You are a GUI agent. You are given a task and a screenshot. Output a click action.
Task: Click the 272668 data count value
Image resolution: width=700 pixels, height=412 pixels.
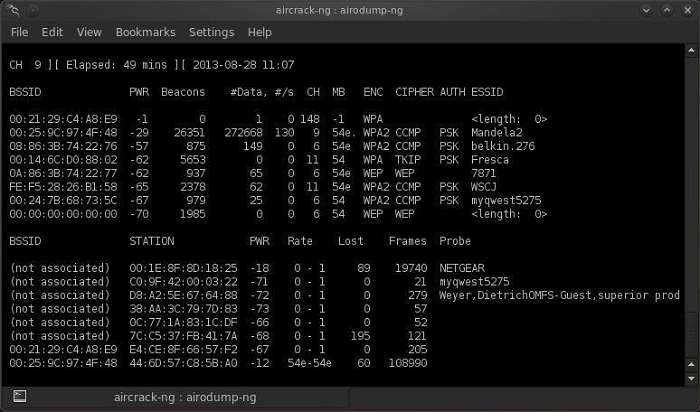[x=243, y=133]
